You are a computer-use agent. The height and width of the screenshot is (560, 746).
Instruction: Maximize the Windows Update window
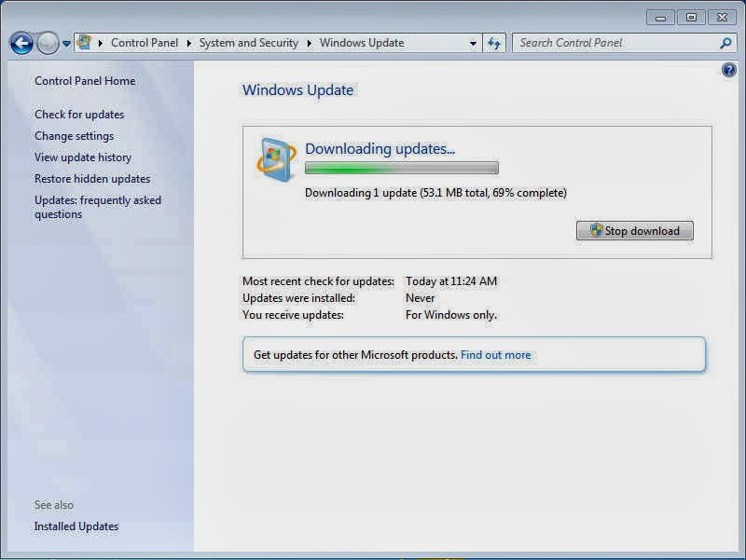pos(691,18)
